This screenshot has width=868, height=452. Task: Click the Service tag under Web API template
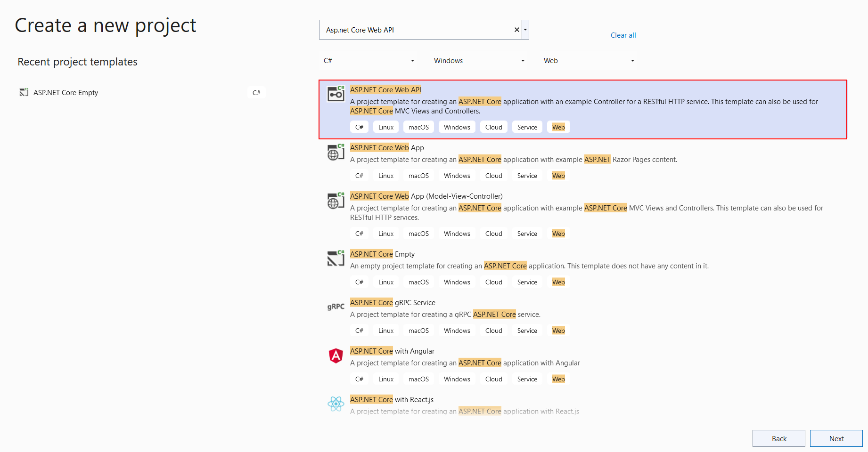(527, 127)
